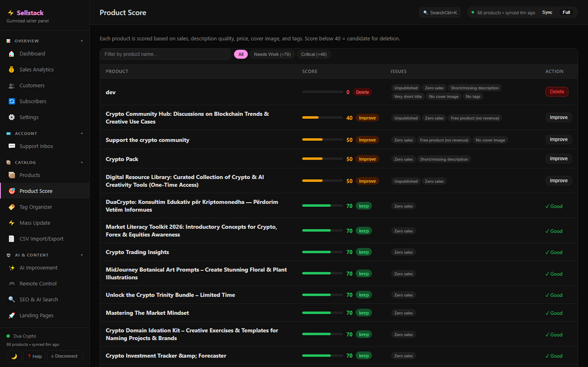This screenshot has height=367, width=588.
Task: Select the Needs Work (<70) filter
Action: pyautogui.click(x=272, y=54)
